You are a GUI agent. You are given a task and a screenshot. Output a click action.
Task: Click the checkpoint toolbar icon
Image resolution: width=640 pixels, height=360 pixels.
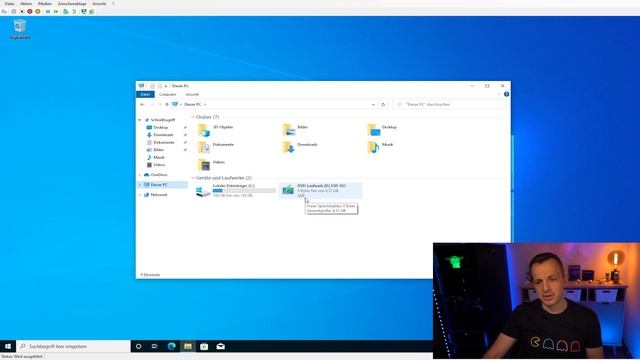66,11
